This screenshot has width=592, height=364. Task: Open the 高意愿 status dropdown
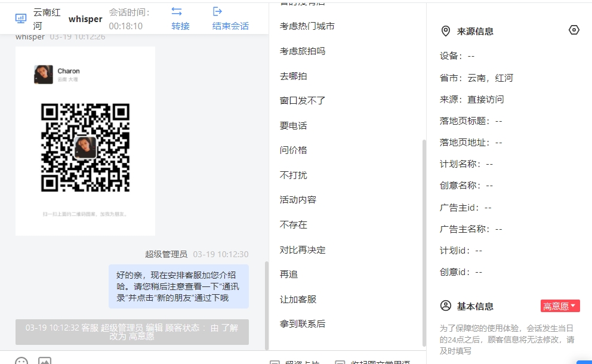coord(560,306)
